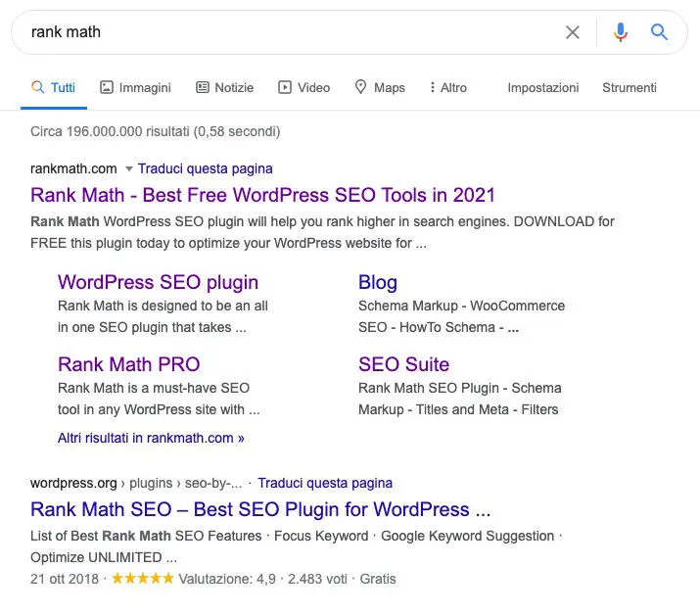Start voice search with the microphone icon

621,32
